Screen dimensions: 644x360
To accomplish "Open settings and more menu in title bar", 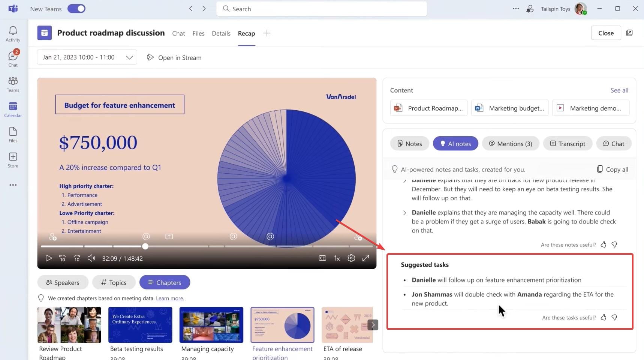I will pos(516,9).
